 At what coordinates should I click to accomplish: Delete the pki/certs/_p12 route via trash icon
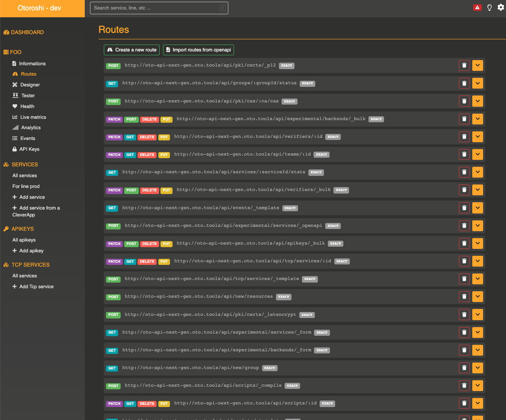click(464, 65)
